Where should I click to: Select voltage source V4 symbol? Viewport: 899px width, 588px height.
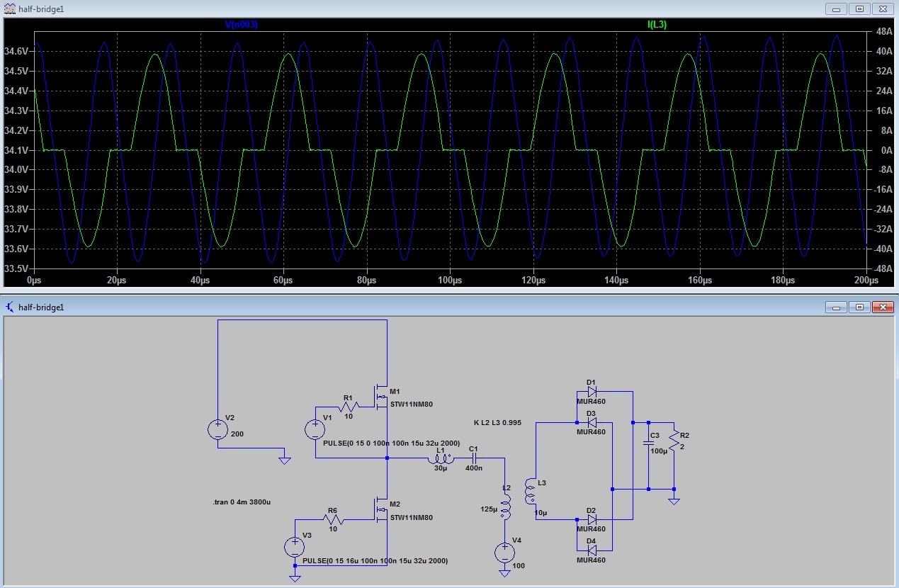tap(504, 553)
